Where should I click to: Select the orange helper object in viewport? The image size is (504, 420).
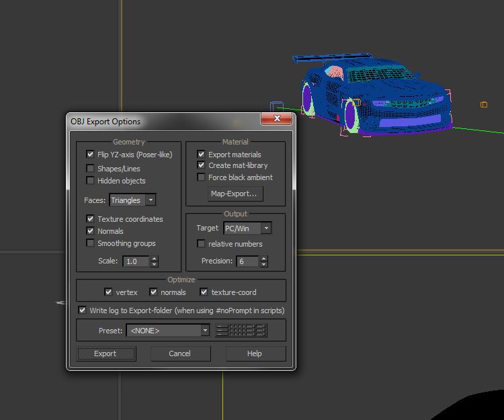484,104
